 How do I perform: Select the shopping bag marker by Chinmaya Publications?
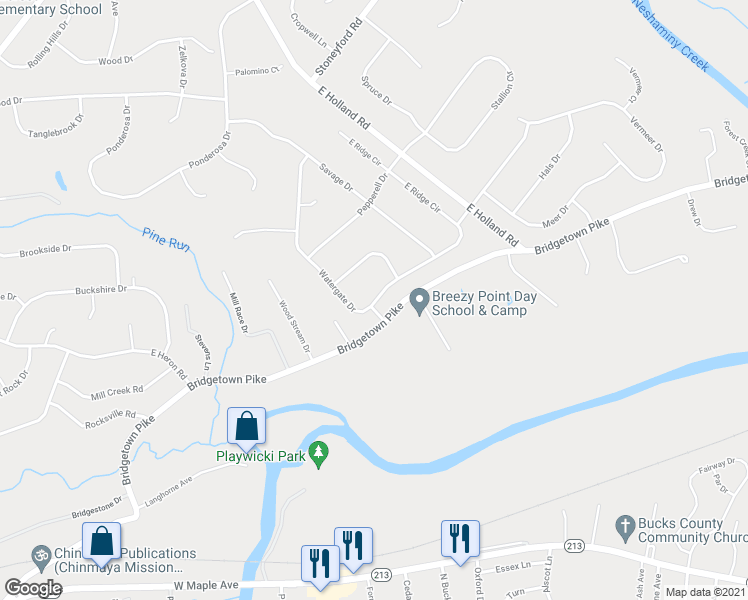click(101, 543)
